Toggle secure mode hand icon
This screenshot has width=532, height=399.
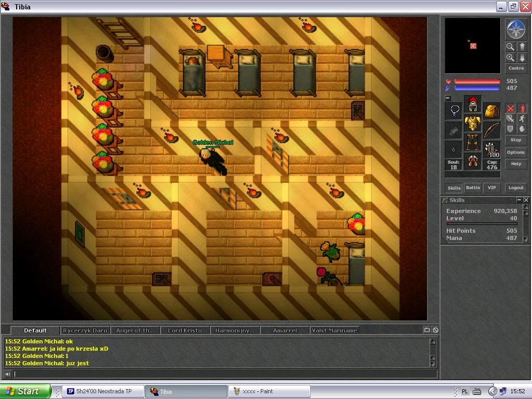[x=522, y=129]
